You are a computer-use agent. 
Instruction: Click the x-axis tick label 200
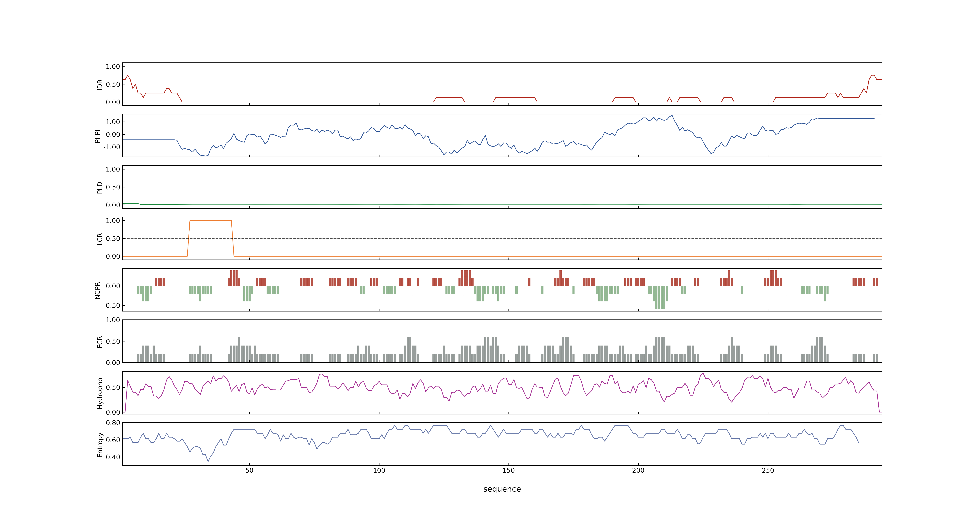click(638, 470)
